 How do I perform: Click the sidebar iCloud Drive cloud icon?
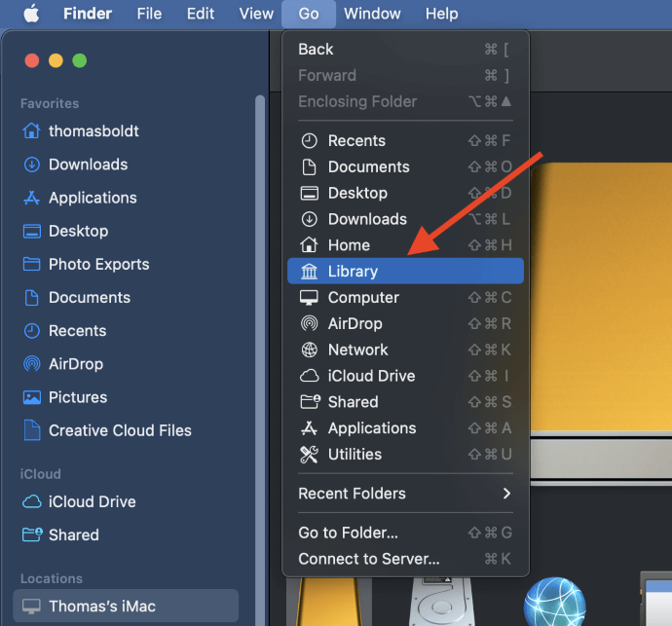point(32,501)
